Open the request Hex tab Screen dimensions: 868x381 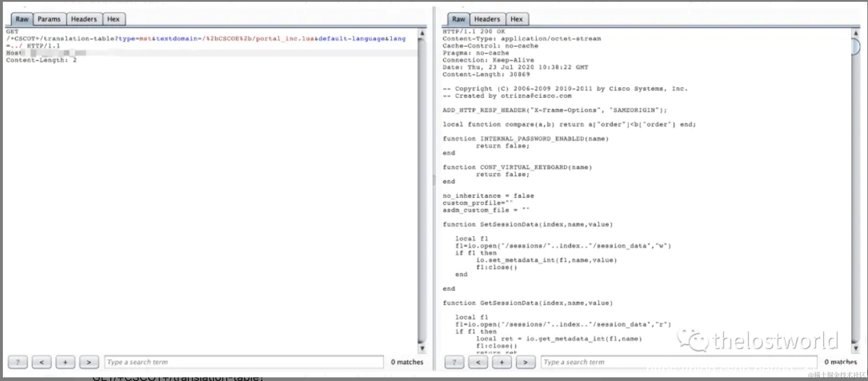[x=113, y=19]
